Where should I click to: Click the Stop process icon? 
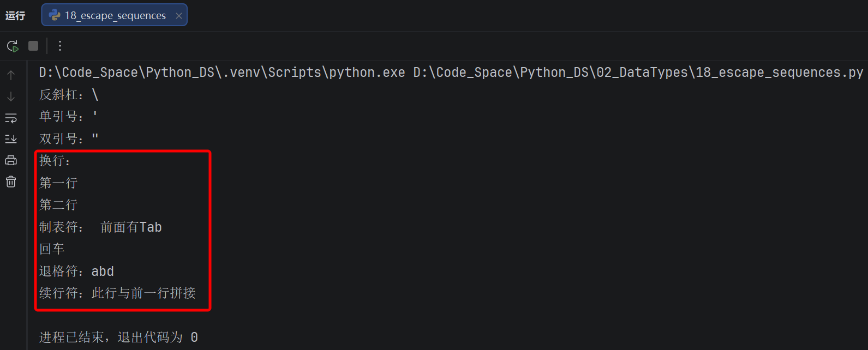33,46
